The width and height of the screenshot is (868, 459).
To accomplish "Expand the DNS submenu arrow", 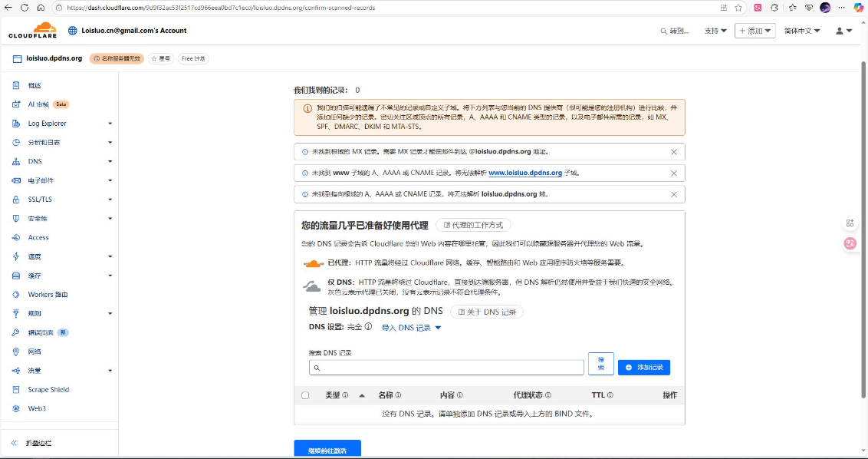I will tap(110, 161).
